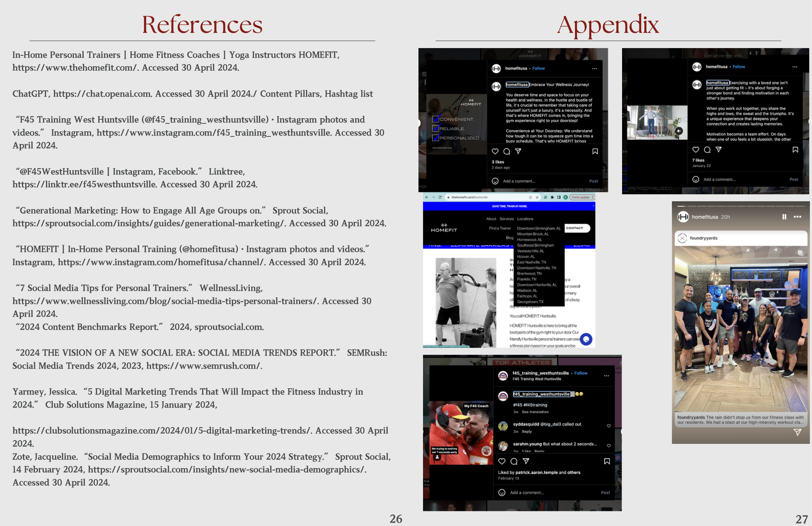This screenshot has height=526, width=812.
Task: Expand See translation under the F45 post
Action: (535, 412)
